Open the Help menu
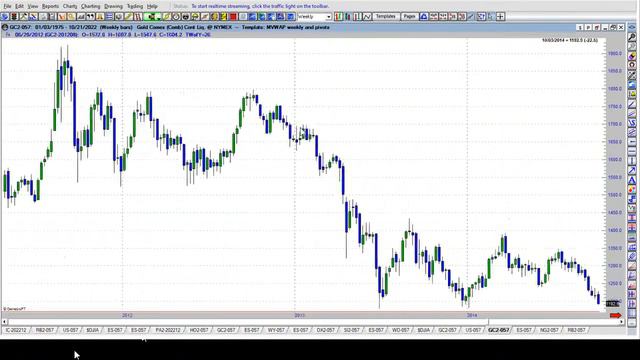The width and height of the screenshot is (640, 360). [x=152, y=6]
